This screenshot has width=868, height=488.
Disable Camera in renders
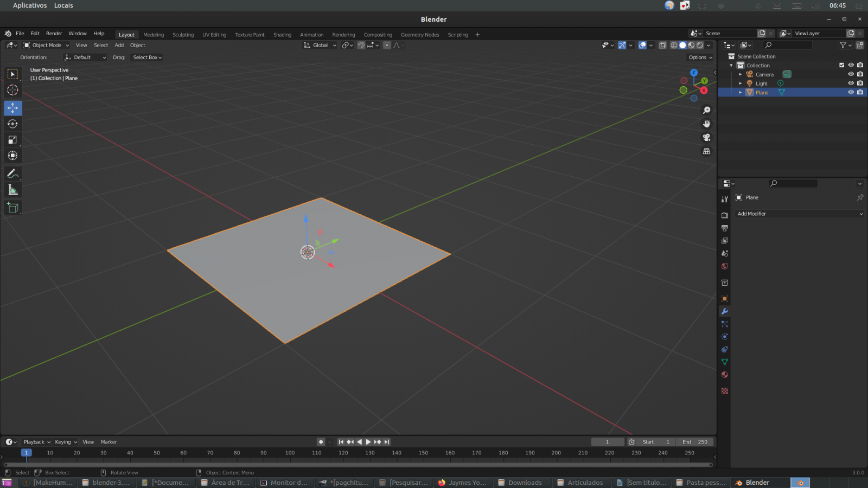(860, 74)
